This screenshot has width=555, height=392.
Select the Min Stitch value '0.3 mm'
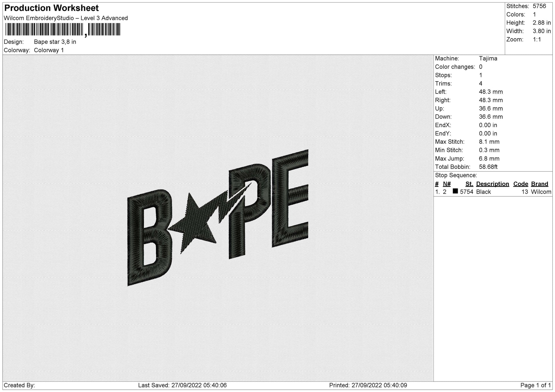pyautogui.click(x=489, y=150)
